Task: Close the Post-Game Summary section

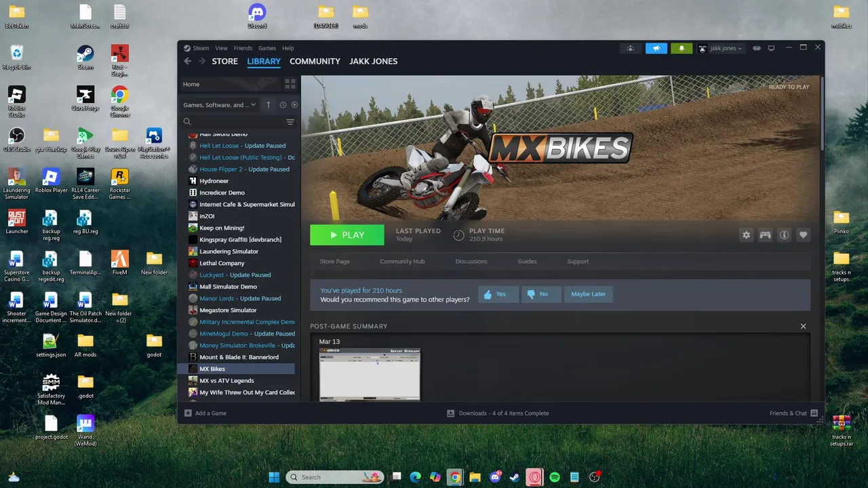Action: pyautogui.click(x=803, y=326)
